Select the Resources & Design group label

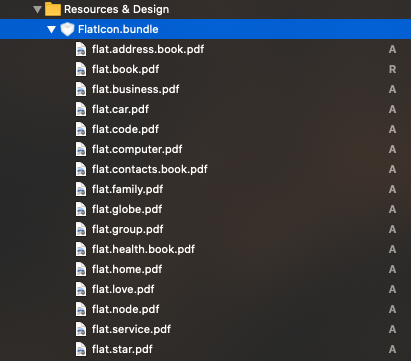point(116,9)
